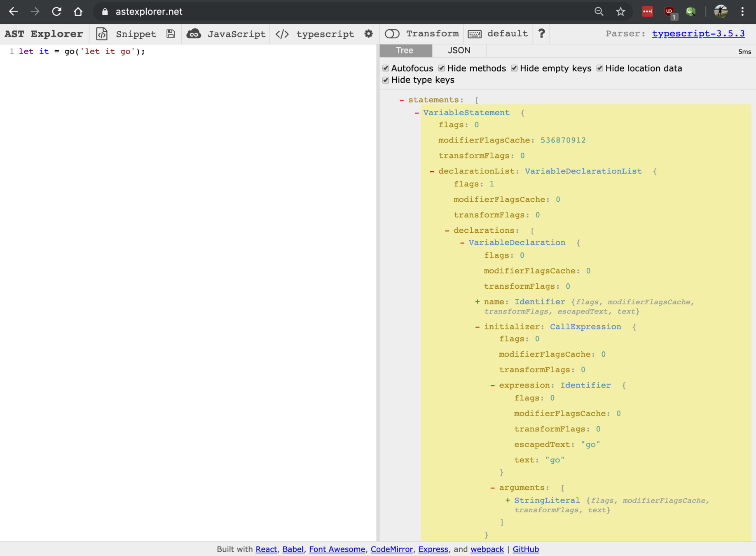Viewport: 756px width, 556px height.
Task: Collapse the declarations array
Action: 447,231
